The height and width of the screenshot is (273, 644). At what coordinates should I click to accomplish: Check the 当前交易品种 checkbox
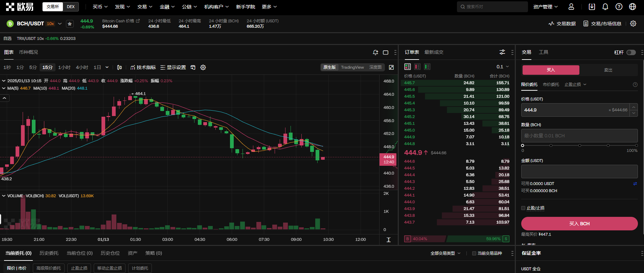click(474, 253)
